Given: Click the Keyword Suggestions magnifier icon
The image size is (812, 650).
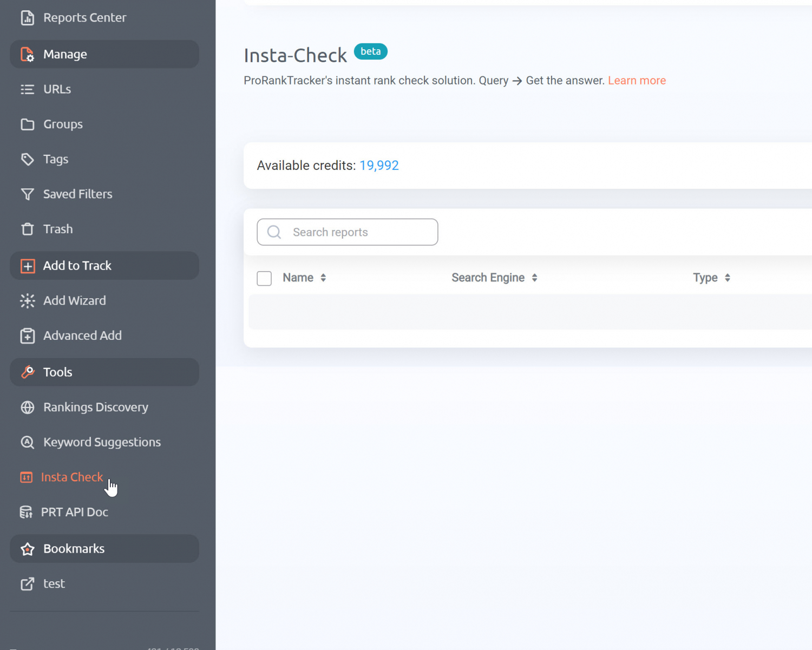Looking at the screenshot, I should pyautogui.click(x=27, y=442).
